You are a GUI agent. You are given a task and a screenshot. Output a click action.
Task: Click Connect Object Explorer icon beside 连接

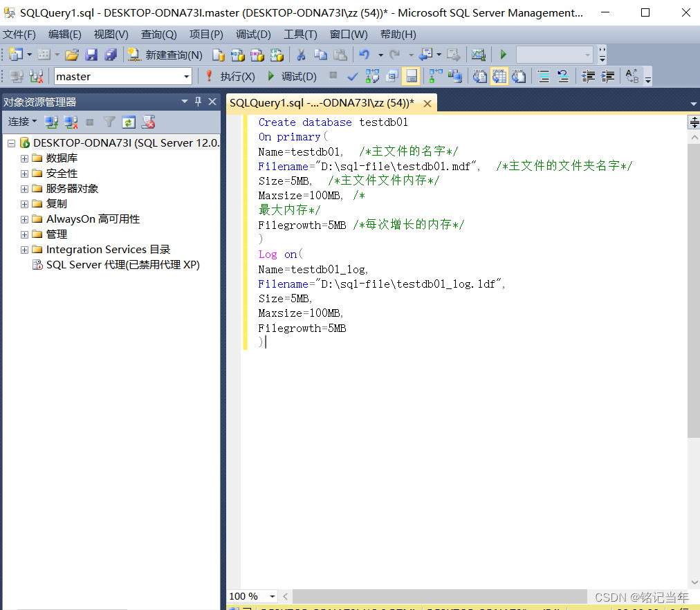[x=51, y=122]
